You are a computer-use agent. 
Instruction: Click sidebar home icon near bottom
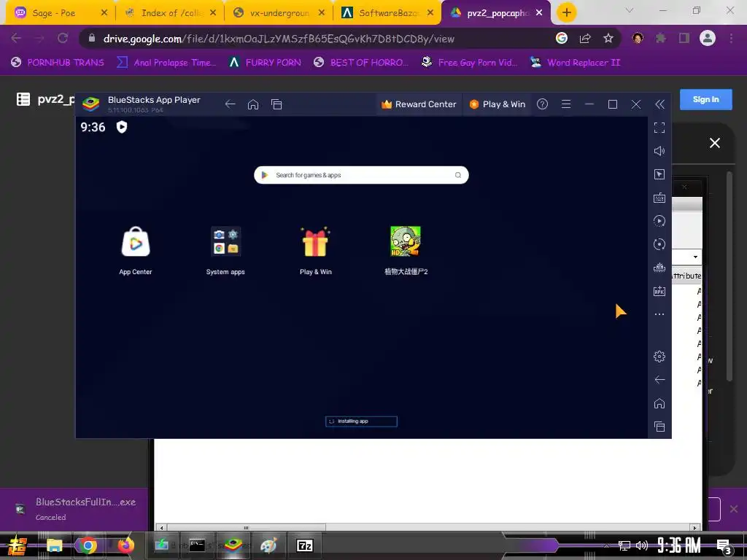coord(659,403)
